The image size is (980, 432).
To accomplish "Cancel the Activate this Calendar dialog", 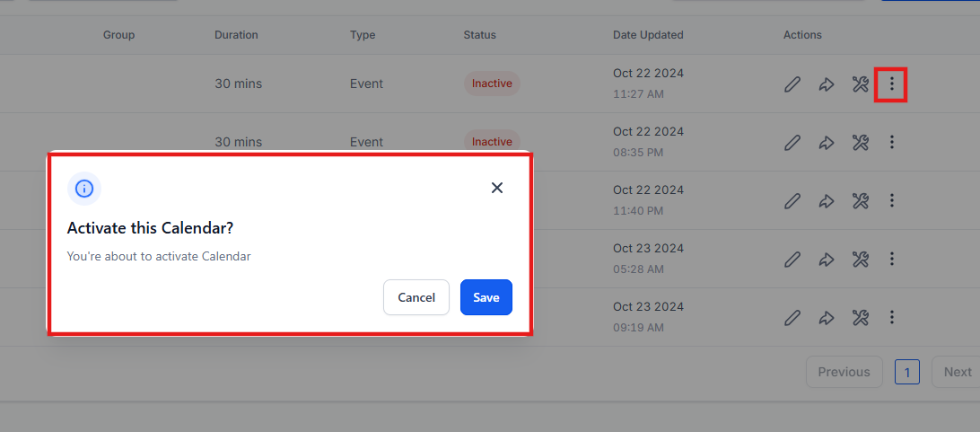I will point(416,297).
